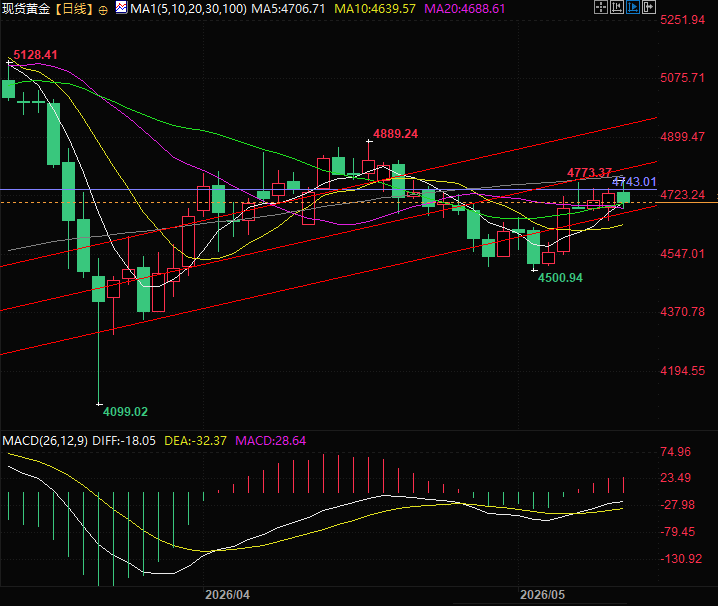Click the 4500.94 swing low label
This screenshot has height=606, width=718.
(x=560, y=278)
